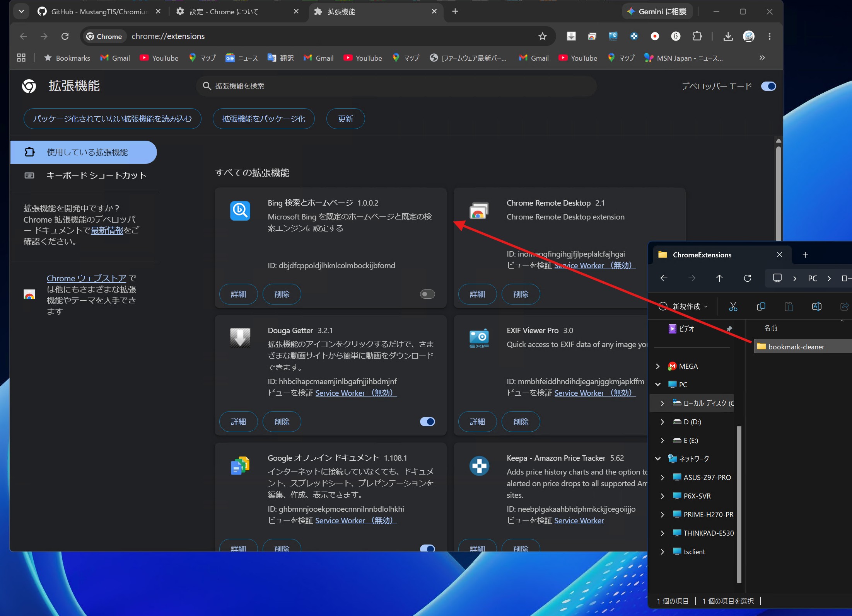Switch to the 設定 - Chrome について tab

[237, 12]
